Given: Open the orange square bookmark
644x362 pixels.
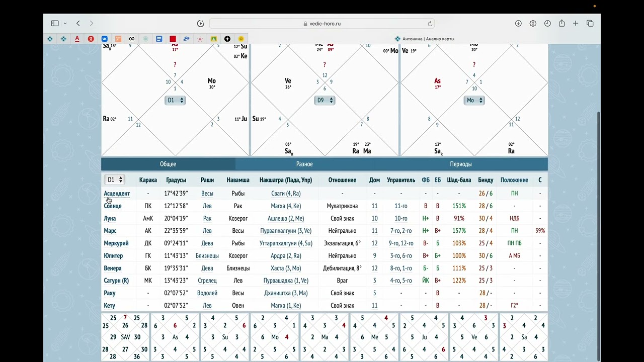Looking at the screenshot, I should (x=118, y=39).
